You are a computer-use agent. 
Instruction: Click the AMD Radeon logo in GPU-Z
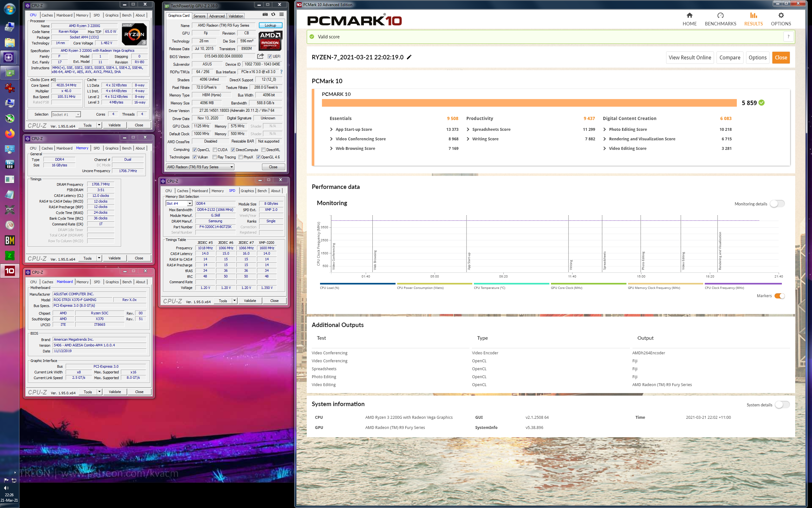pyautogui.click(x=270, y=41)
